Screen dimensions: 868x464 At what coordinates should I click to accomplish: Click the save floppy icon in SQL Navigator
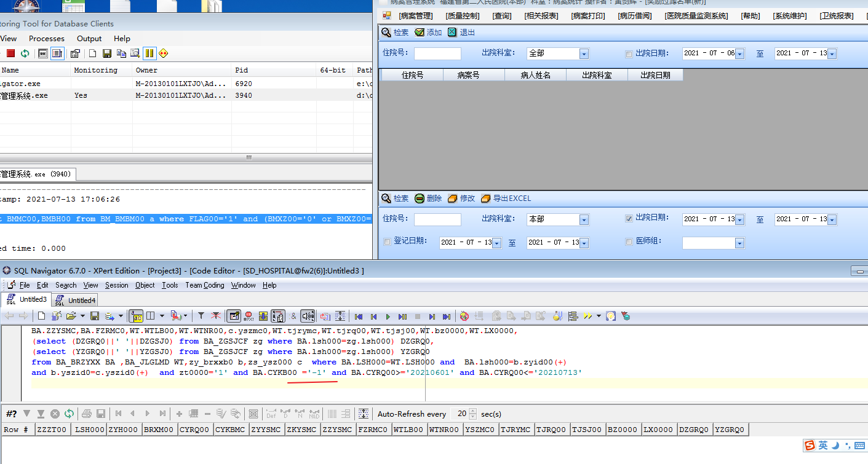click(95, 316)
